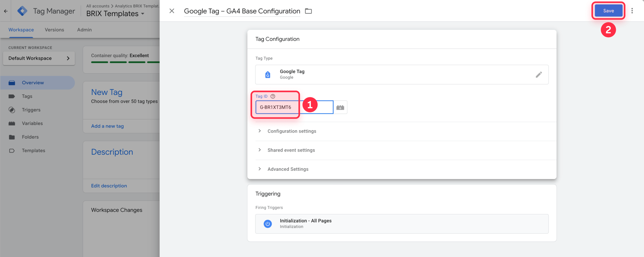
Task: Click the tag name title field
Action: coord(242,11)
